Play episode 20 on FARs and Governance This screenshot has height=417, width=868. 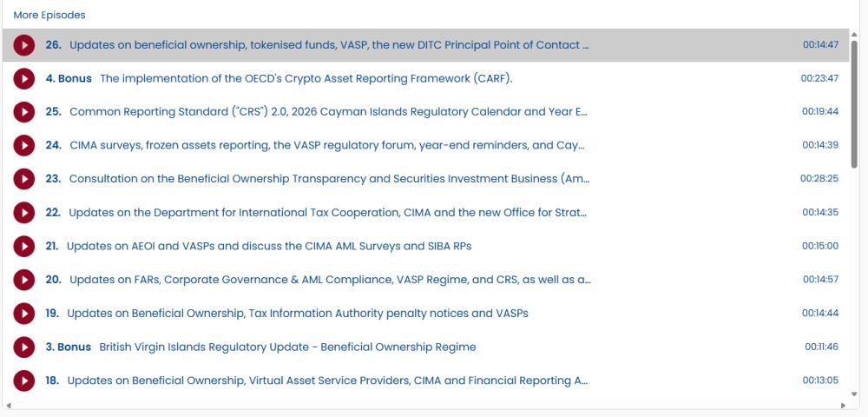click(24, 280)
